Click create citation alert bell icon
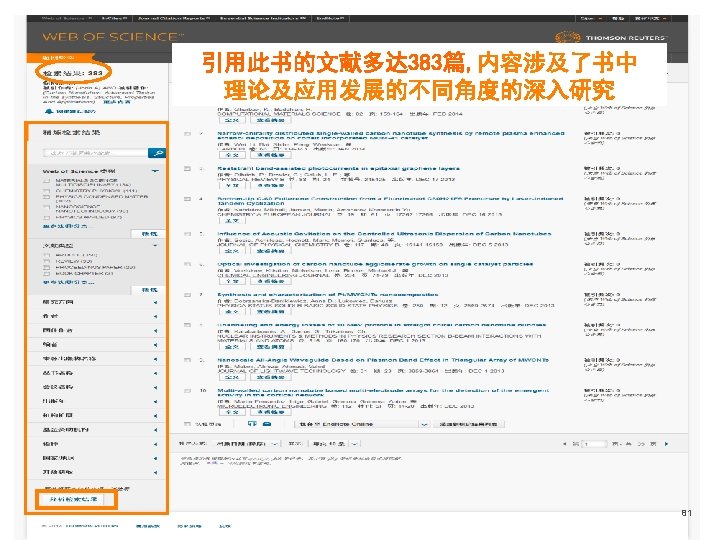720x540 pixels. pyautogui.click(x=49, y=111)
